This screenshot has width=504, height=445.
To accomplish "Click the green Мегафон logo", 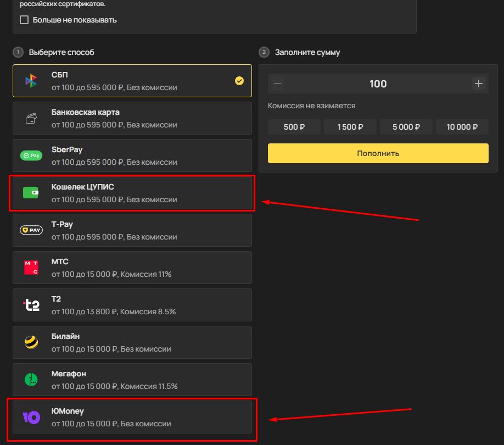I will click(x=31, y=380).
